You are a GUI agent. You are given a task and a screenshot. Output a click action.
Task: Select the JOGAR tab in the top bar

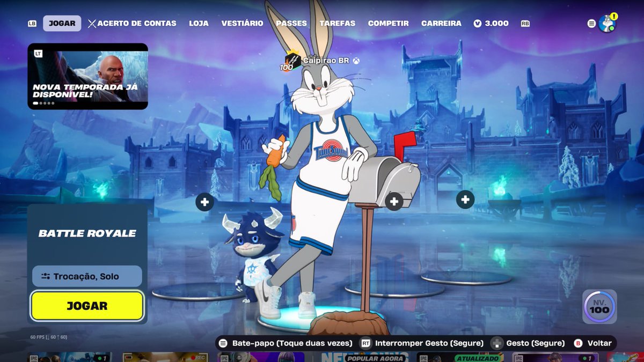62,24
